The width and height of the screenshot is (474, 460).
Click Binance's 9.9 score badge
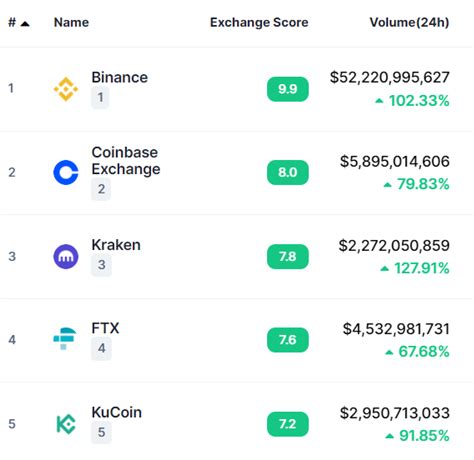coord(288,89)
